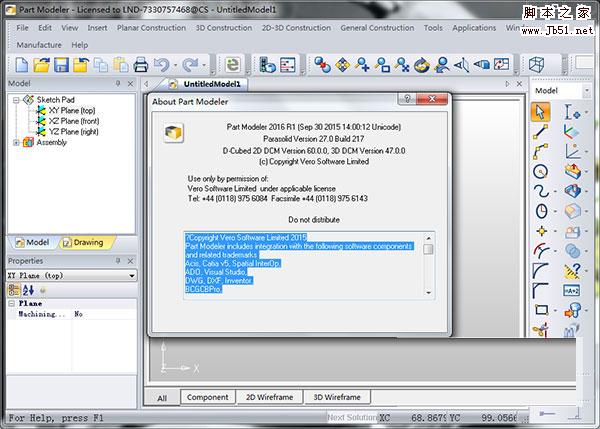This screenshot has width=600, height=429.
Task: Select YZ Plane (right) in tree
Action: tap(73, 132)
